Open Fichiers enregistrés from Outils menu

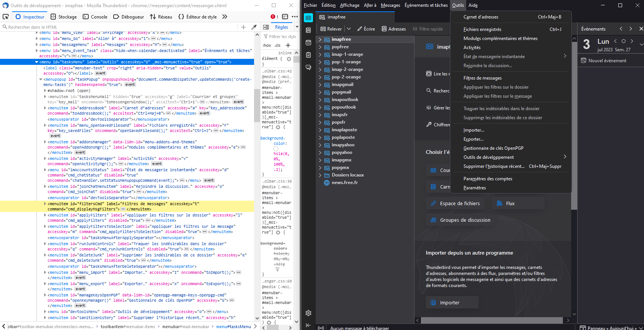tap(511, 29)
